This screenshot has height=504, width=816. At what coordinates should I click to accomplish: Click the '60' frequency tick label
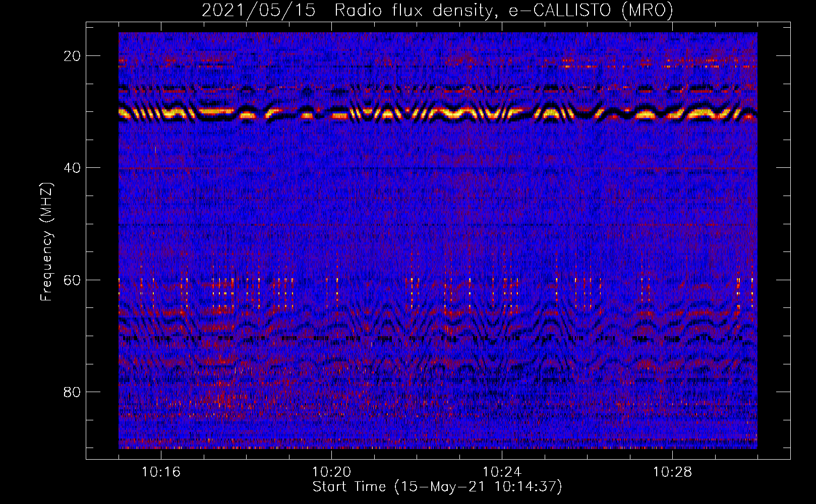73,280
